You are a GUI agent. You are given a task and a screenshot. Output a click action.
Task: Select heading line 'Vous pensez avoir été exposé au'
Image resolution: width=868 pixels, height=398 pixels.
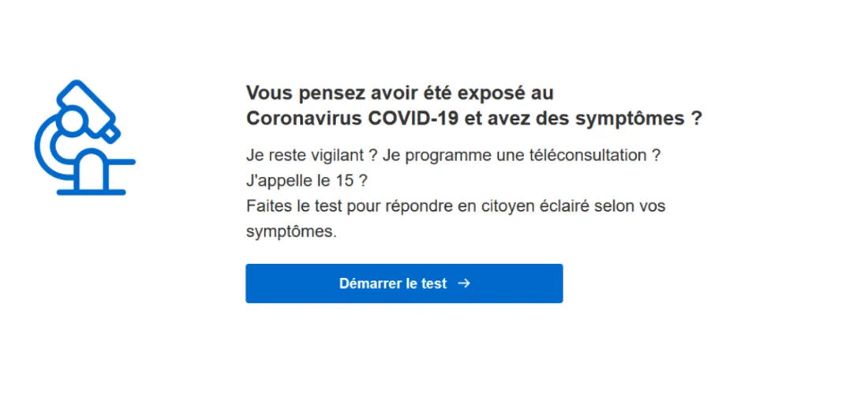(x=400, y=93)
